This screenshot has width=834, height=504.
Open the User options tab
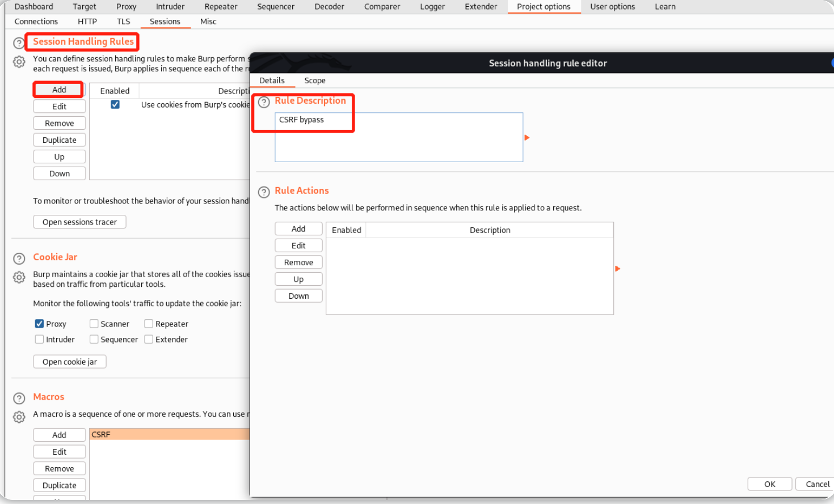tap(613, 7)
